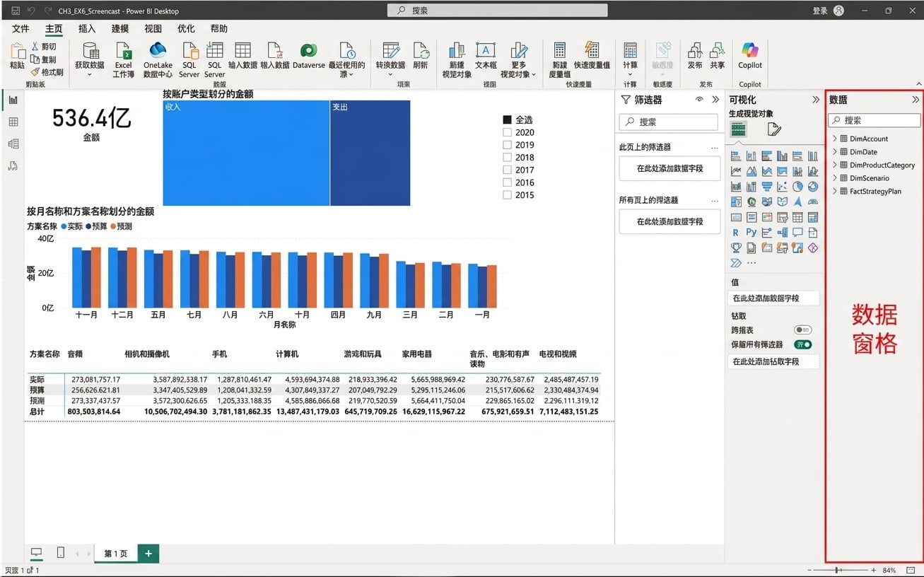Click the Refresh (刷新) icon
The height and width of the screenshot is (577, 924).
421,50
